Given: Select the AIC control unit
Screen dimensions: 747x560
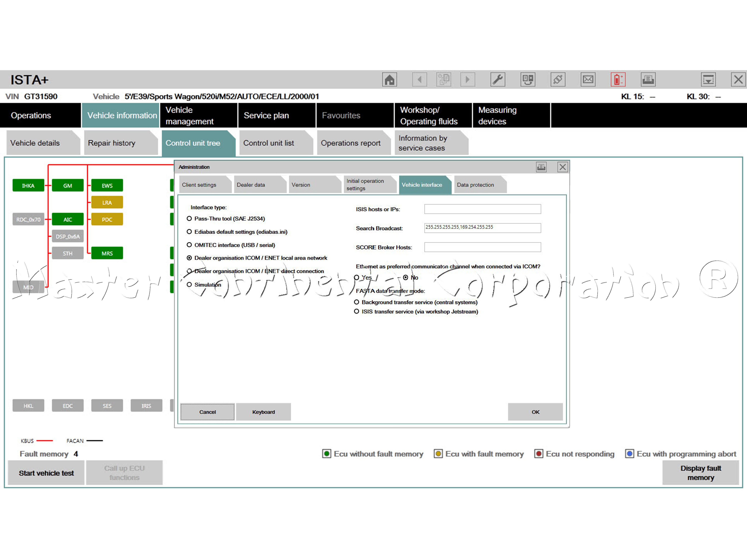Looking at the screenshot, I should tap(68, 219).
